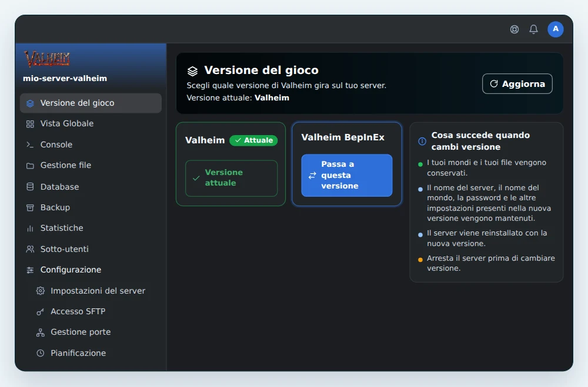The width and height of the screenshot is (588, 387).
Task: Open the user avatar menu labeled A
Action: click(556, 29)
